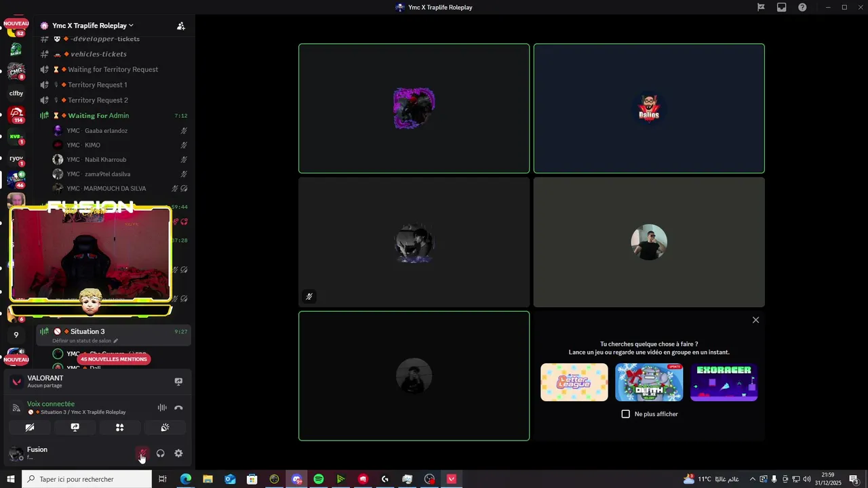Open Windows Start menu
868x488 pixels.
pos(10,479)
